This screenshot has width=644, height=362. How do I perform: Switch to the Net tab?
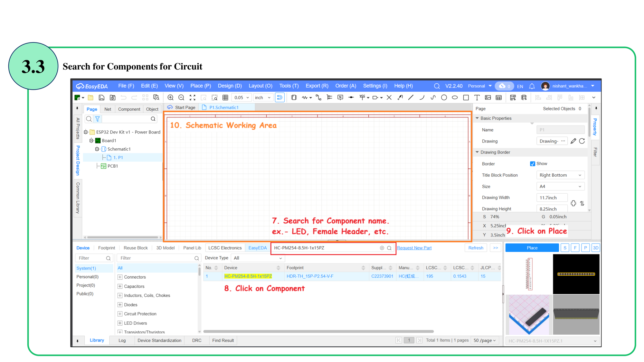[x=108, y=109]
